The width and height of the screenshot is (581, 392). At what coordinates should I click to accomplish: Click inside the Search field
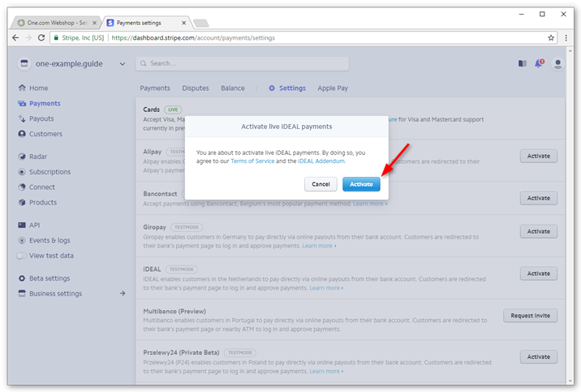click(243, 63)
